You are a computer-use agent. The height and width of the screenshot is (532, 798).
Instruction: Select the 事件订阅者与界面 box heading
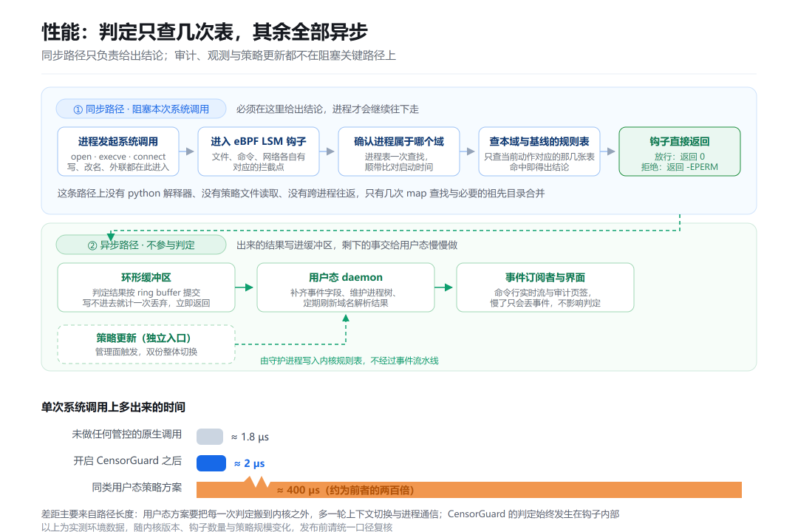point(545,278)
